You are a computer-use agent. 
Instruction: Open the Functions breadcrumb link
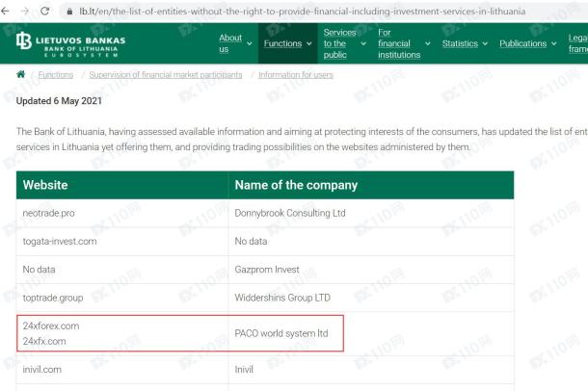click(x=56, y=75)
